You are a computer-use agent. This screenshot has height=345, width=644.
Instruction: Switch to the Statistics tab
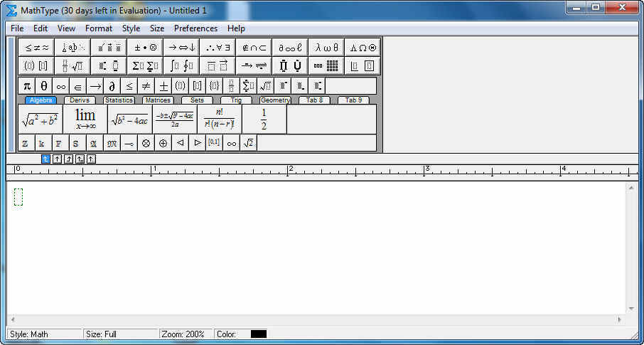coord(119,100)
